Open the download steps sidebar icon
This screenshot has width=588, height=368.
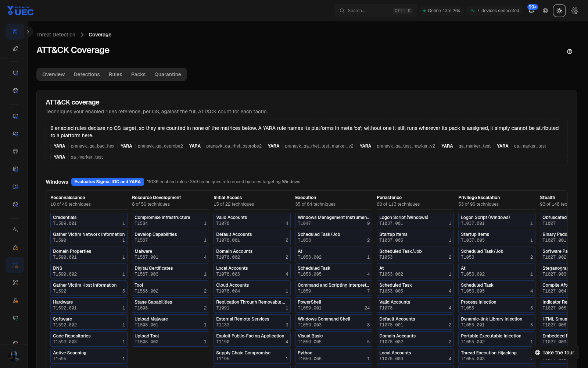(x=15, y=49)
